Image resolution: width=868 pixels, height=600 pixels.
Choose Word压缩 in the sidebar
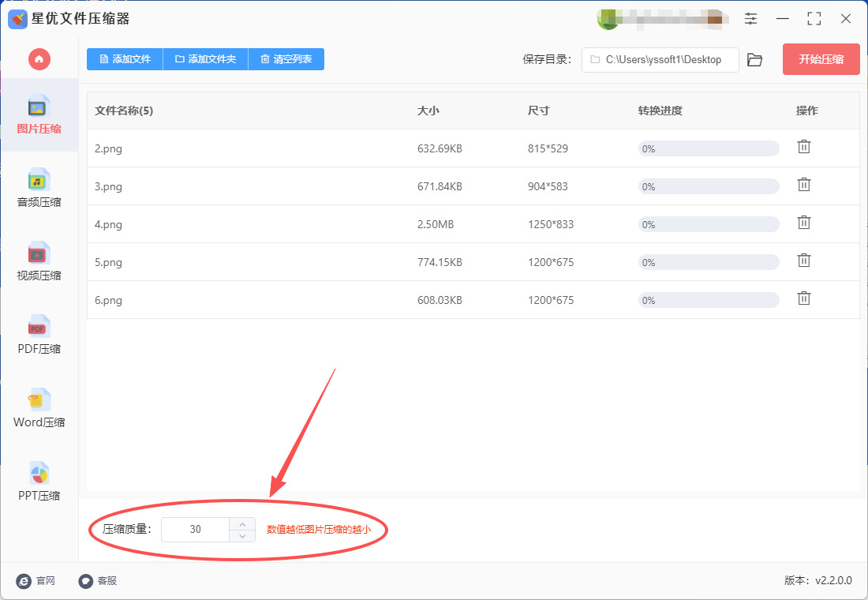[39, 408]
